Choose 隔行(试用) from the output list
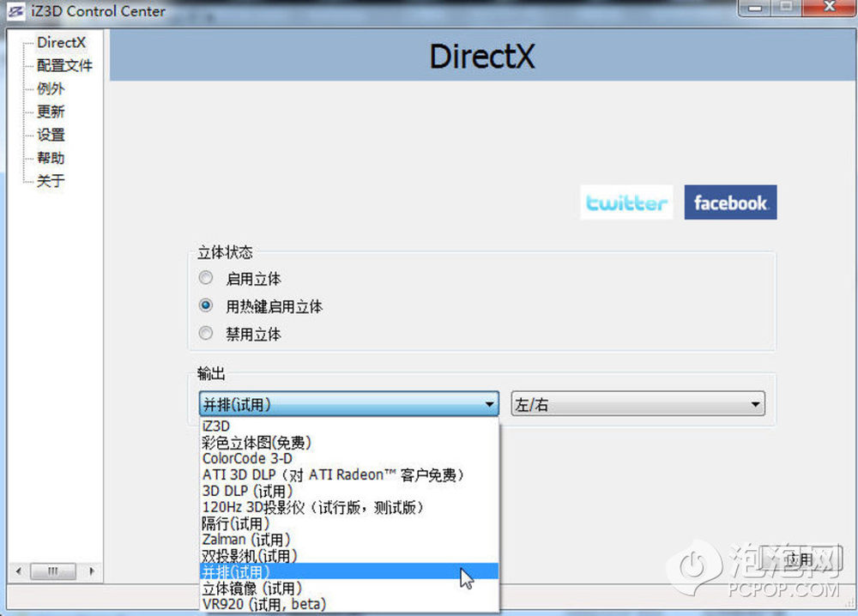Screen dimensions: 858x616 pos(349,523)
